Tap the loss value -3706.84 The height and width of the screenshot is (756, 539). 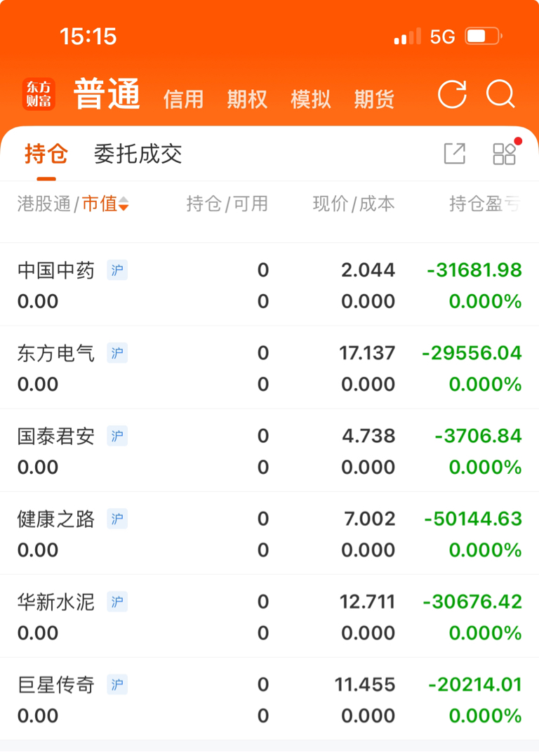tap(478, 436)
